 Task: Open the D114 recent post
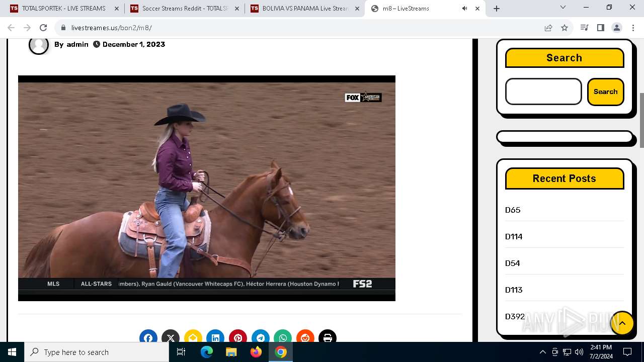[514, 236]
